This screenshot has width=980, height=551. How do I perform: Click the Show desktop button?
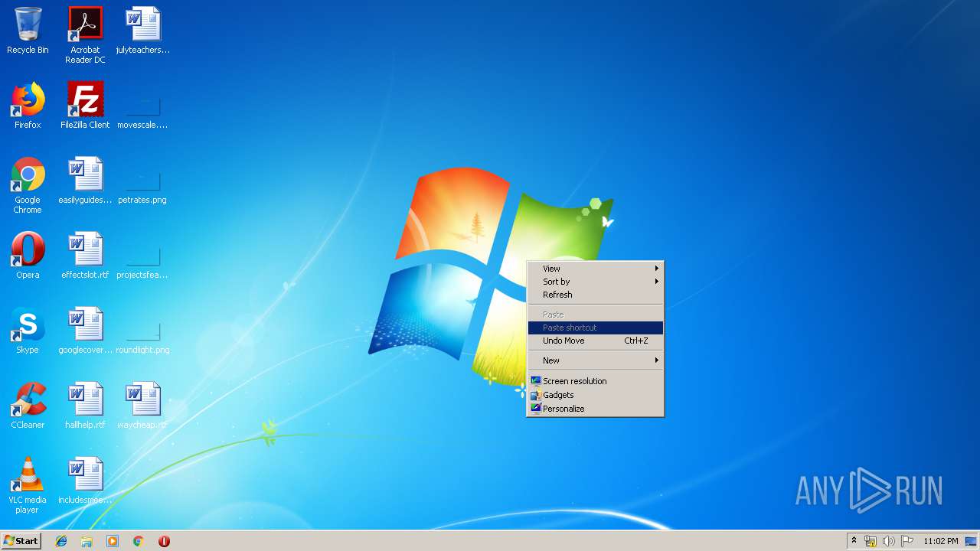(972, 541)
